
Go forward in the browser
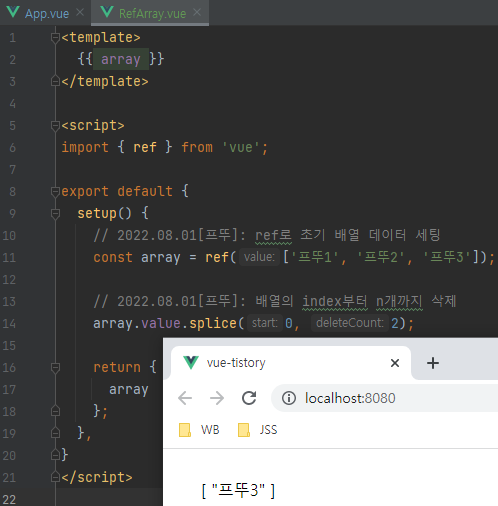[217, 398]
